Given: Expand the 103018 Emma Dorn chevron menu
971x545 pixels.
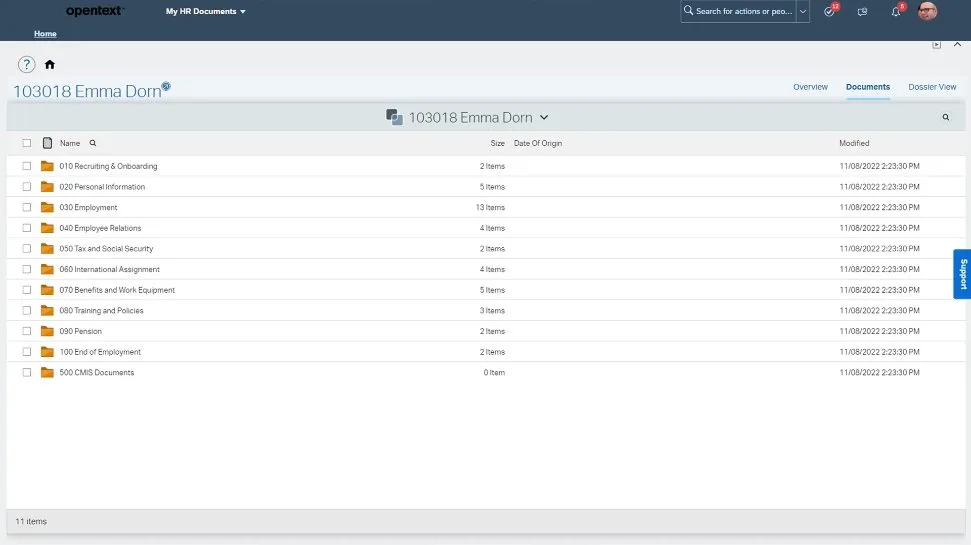Looking at the screenshot, I should coord(544,117).
